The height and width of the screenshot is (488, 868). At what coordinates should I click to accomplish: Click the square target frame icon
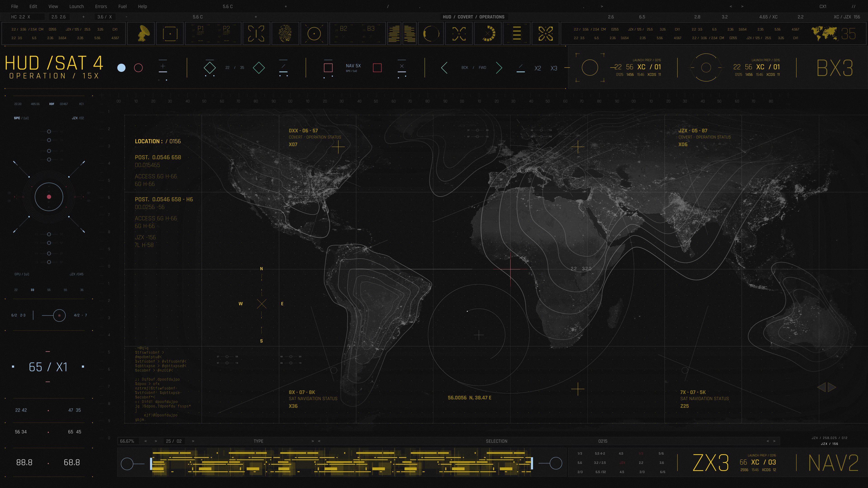point(170,34)
